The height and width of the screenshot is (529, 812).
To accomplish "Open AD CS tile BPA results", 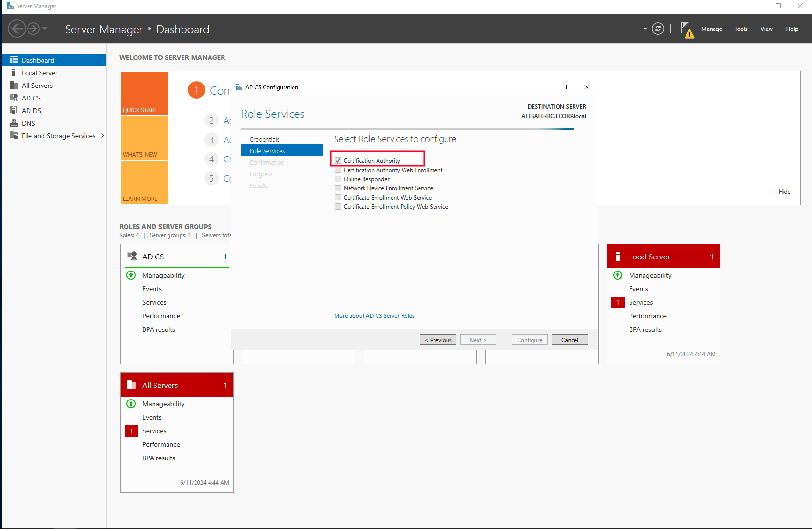I will point(158,329).
